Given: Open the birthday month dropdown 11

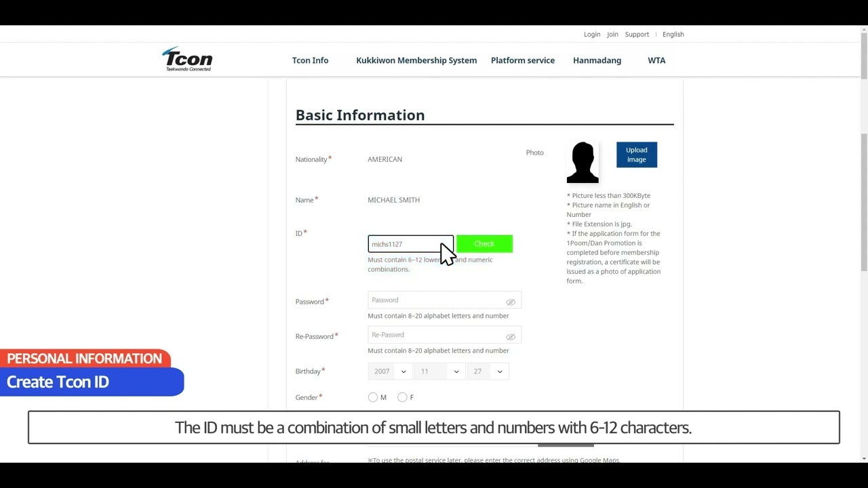Looking at the screenshot, I should coord(439,371).
